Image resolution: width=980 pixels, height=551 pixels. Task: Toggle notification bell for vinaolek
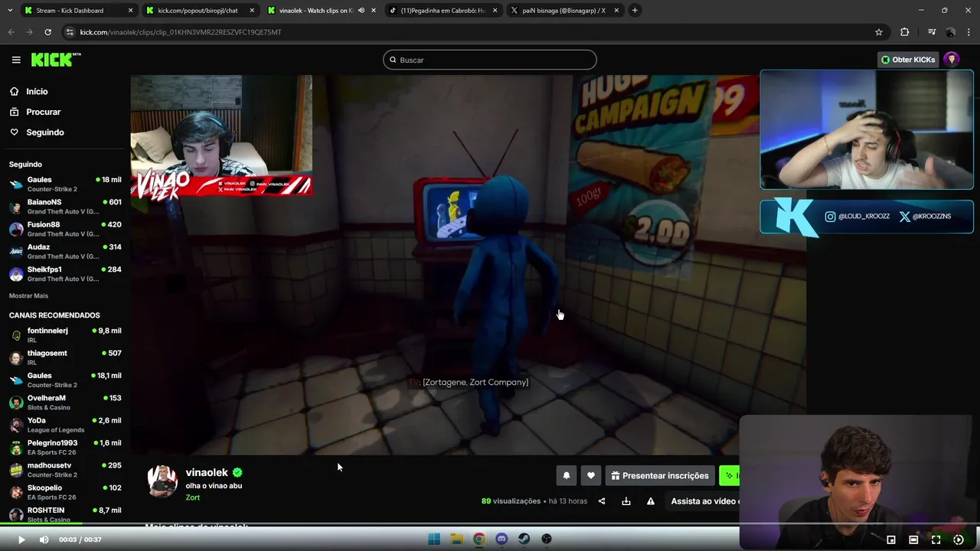click(x=566, y=475)
